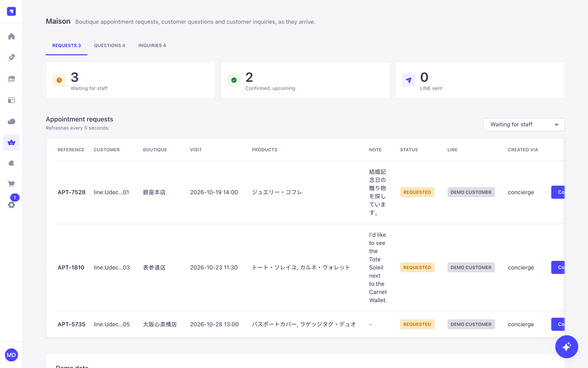Click DEMO CUSTOMER badge for APT-1810

point(471,267)
